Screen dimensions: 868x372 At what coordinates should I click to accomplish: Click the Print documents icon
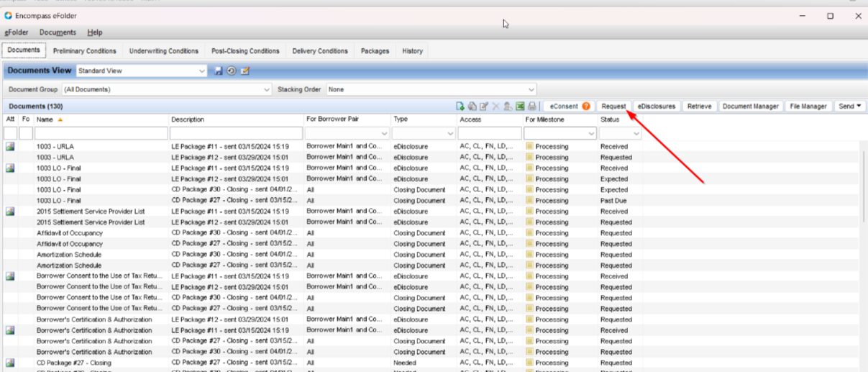tap(531, 106)
